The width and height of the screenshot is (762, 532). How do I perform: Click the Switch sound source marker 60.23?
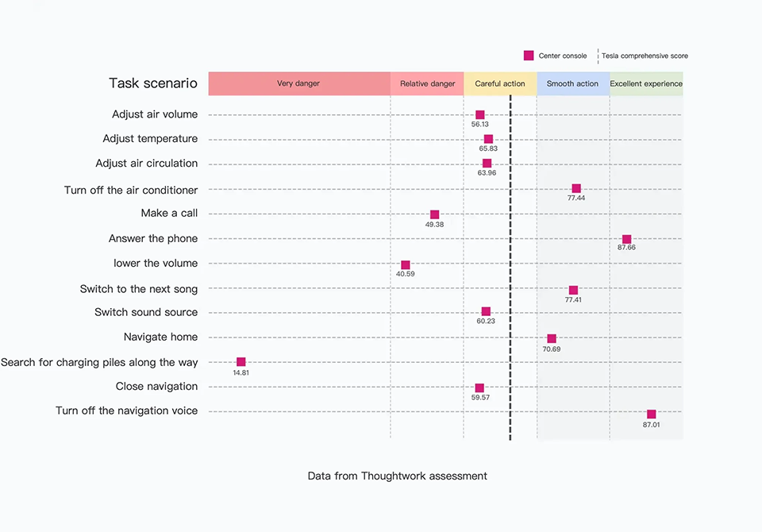(486, 312)
